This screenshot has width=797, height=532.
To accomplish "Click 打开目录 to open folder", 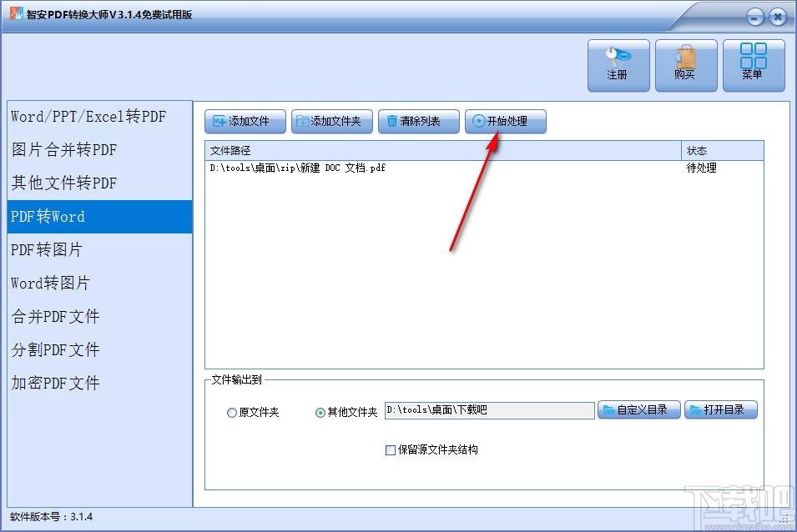I will tap(721, 409).
